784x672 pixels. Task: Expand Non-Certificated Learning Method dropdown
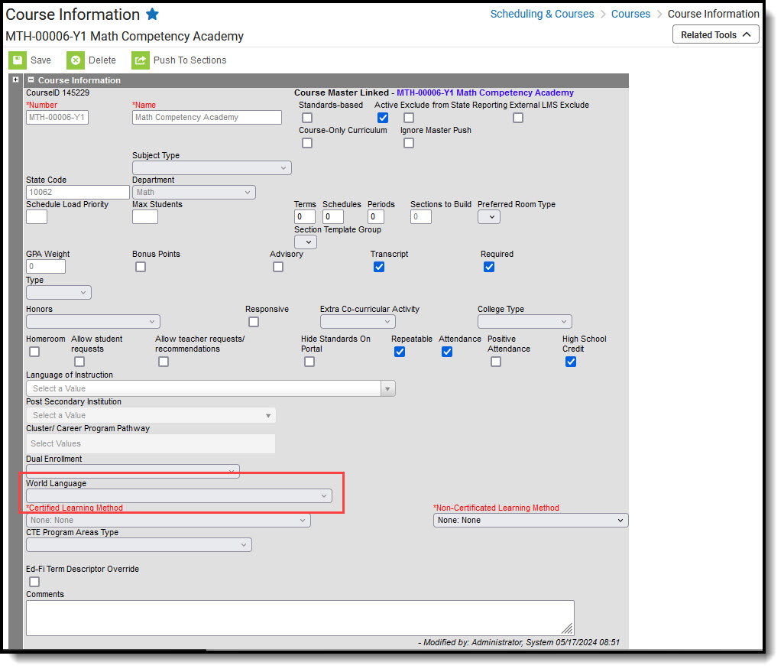tap(530, 521)
